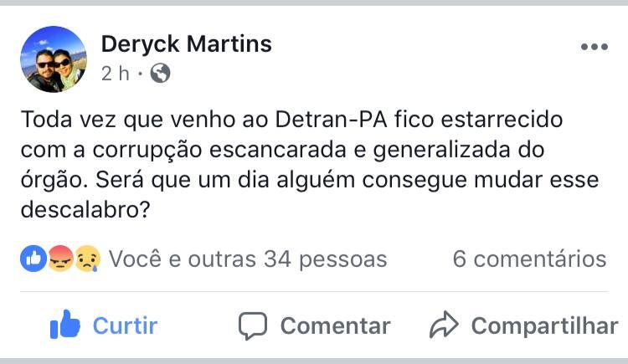This screenshot has width=628, height=364.
Task: Click the angry red reaction emoji
Action: pyautogui.click(x=60, y=259)
